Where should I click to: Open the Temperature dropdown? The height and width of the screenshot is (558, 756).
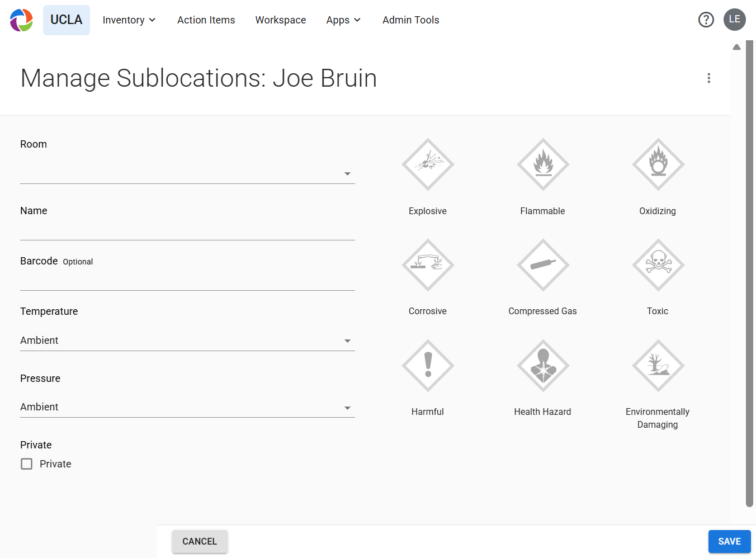(x=187, y=341)
